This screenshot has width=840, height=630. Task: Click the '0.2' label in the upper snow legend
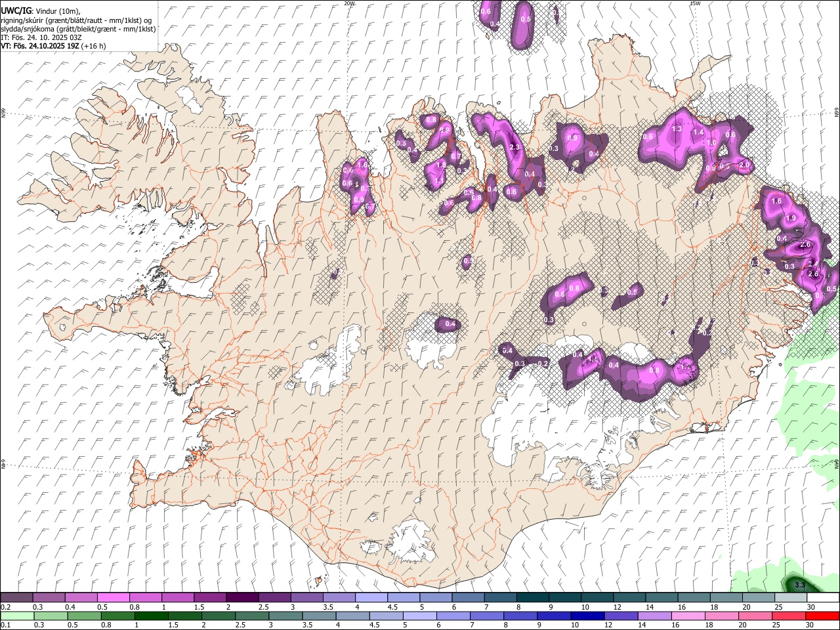(5, 607)
